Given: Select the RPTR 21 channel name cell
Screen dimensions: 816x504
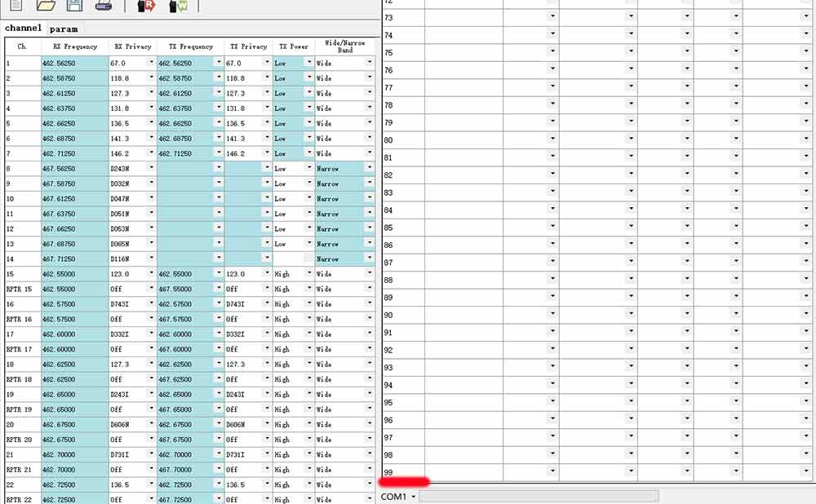Looking at the screenshot, I should coord(23,471).
